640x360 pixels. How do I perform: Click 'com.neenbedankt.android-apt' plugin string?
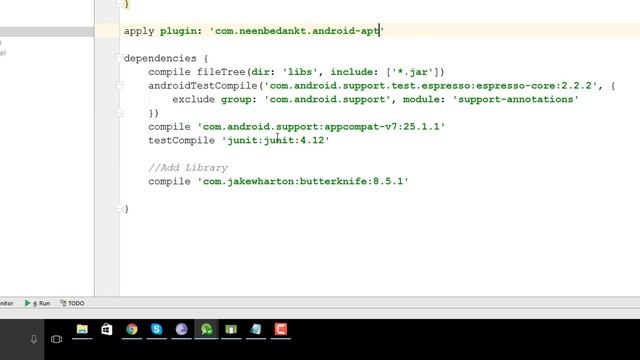[x=297, y=31]
